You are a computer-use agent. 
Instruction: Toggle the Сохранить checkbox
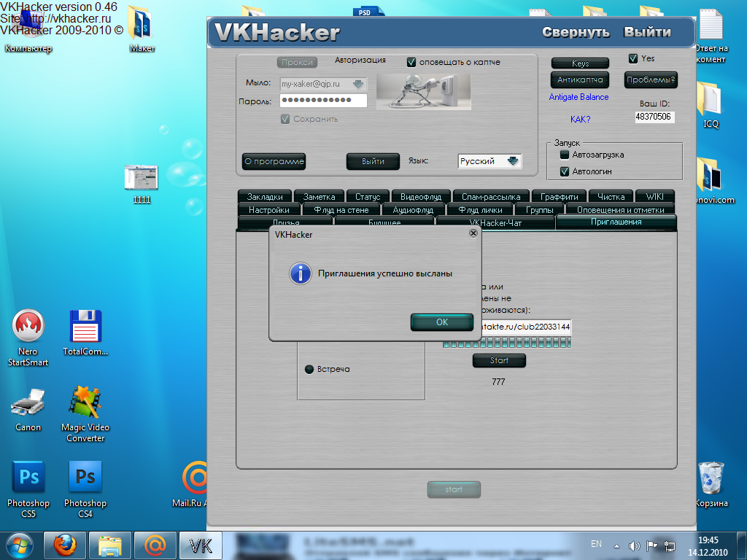click(x=285, y=119)
